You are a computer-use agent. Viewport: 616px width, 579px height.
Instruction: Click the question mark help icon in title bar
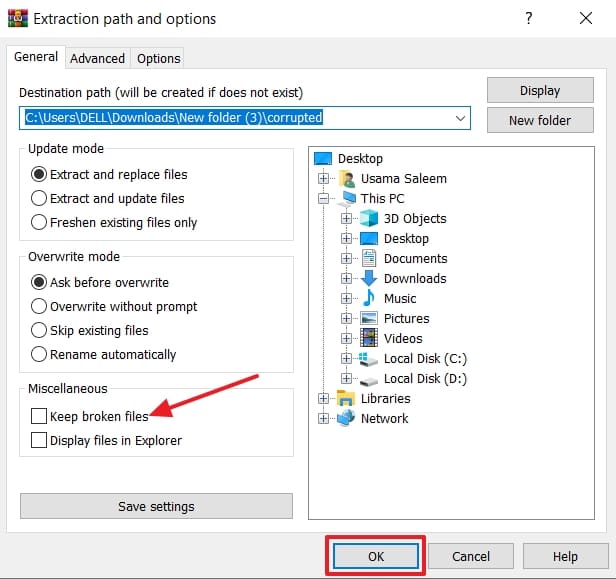click(x=529, y=18)
